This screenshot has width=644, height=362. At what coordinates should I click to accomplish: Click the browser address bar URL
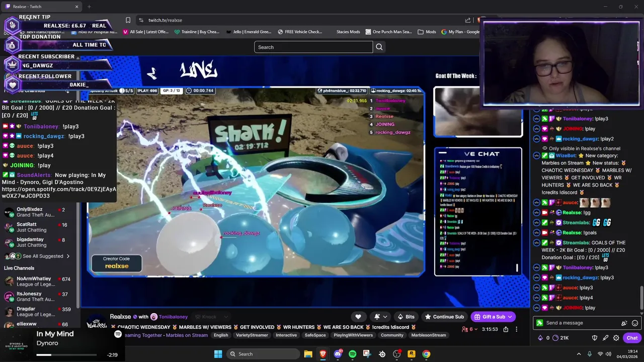pyautogui.click(x=165, y=20)
